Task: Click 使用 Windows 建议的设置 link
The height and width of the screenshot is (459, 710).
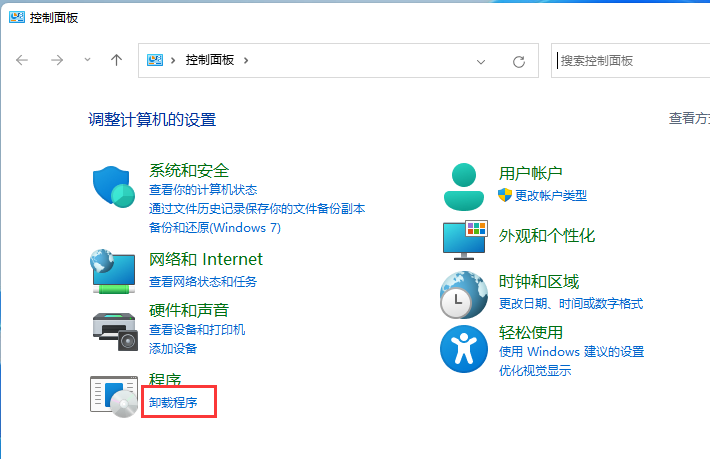Action: pos(571,352)
